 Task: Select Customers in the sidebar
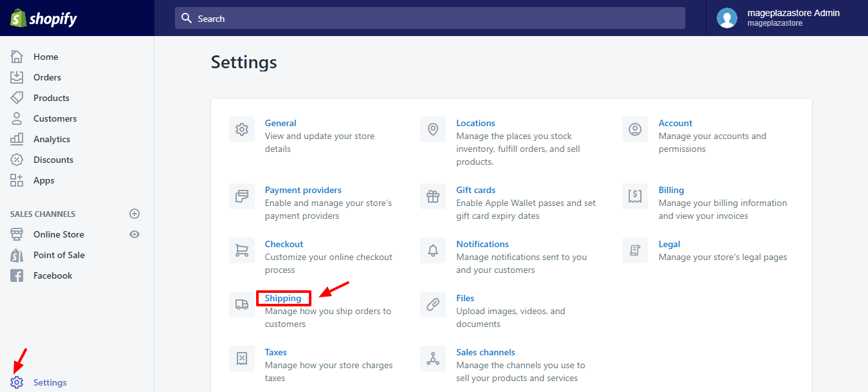coord(55,118)
